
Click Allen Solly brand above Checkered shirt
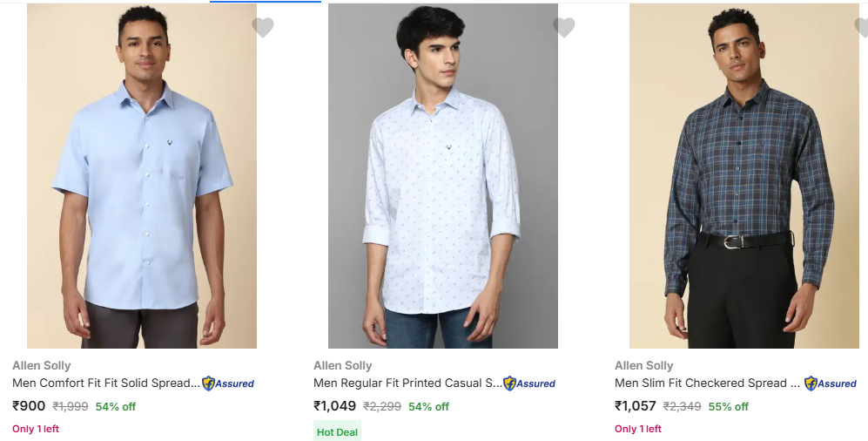(x=644, y=366)
